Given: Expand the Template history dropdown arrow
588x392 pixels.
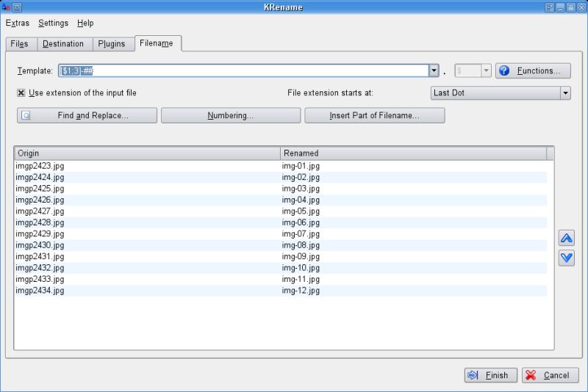Looking at the screenshot, I should pyautogui.click(x=434, y=70).
